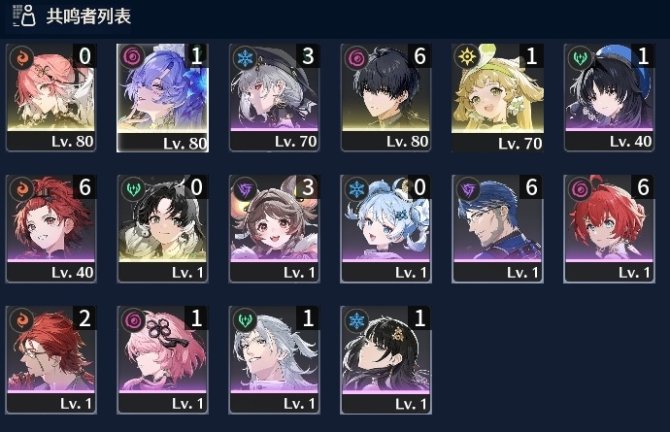Click the fire icon on the glasses-wearing redhead
Image resolution: width=670 pixels, height=432 pixels.
point(21,320)
